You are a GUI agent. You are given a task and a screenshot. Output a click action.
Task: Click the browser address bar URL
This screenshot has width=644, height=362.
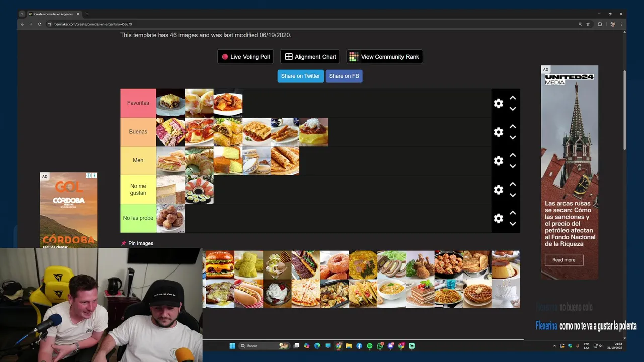point(93,24)
